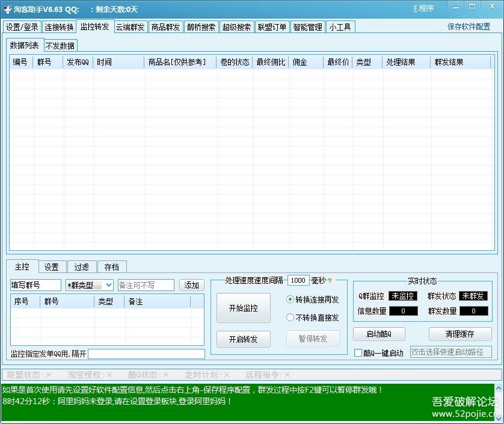This screenshot has width=504, height=424.
Task: Click the 阿里妈妈未登录 log message line
Action: 117,401
